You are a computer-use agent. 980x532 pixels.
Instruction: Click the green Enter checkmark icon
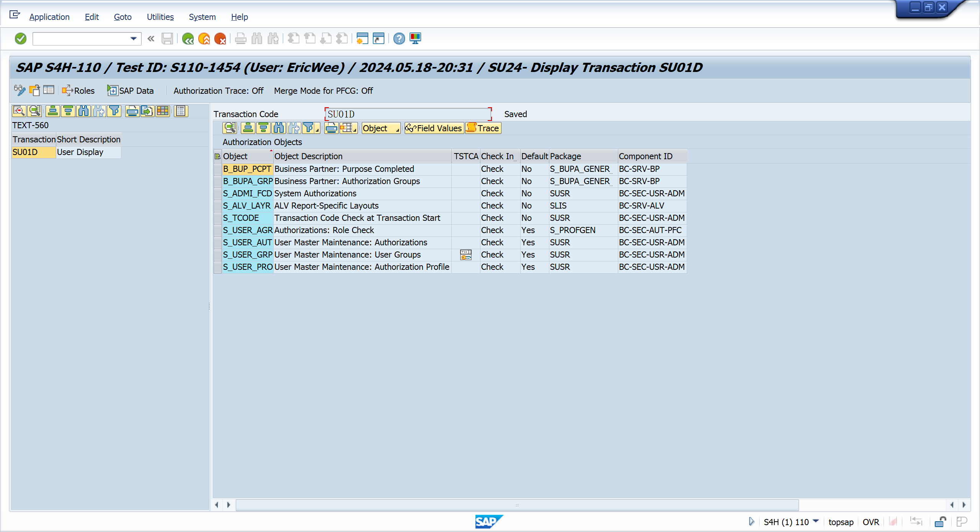click(x=21, y=39)
